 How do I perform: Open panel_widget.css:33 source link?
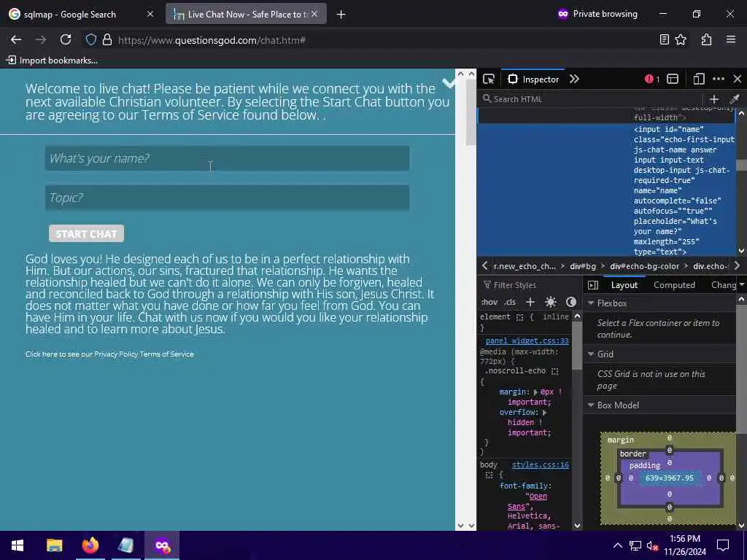(527, 341)
